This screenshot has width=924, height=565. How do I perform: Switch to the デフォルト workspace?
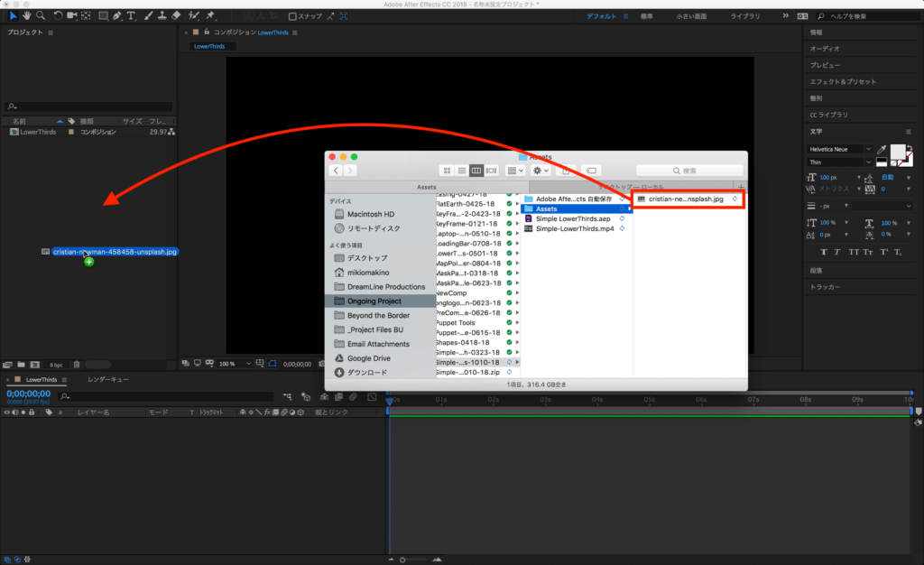click(x=601, y=16)
